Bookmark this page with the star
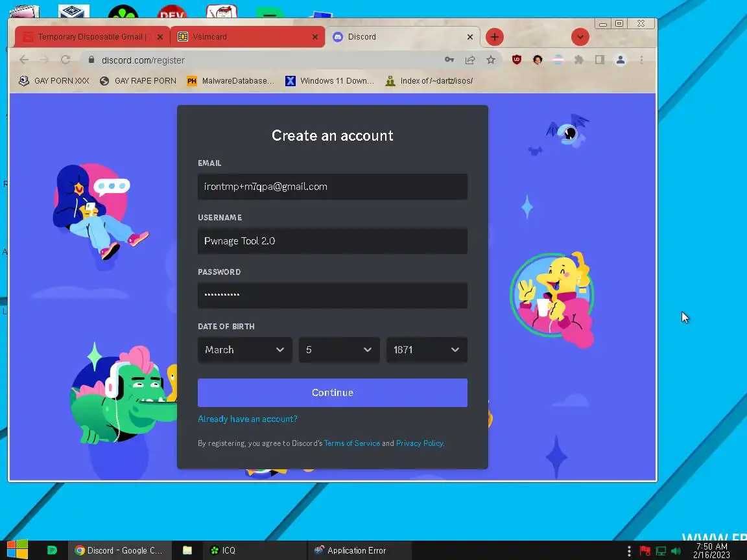 coord(491,60)
